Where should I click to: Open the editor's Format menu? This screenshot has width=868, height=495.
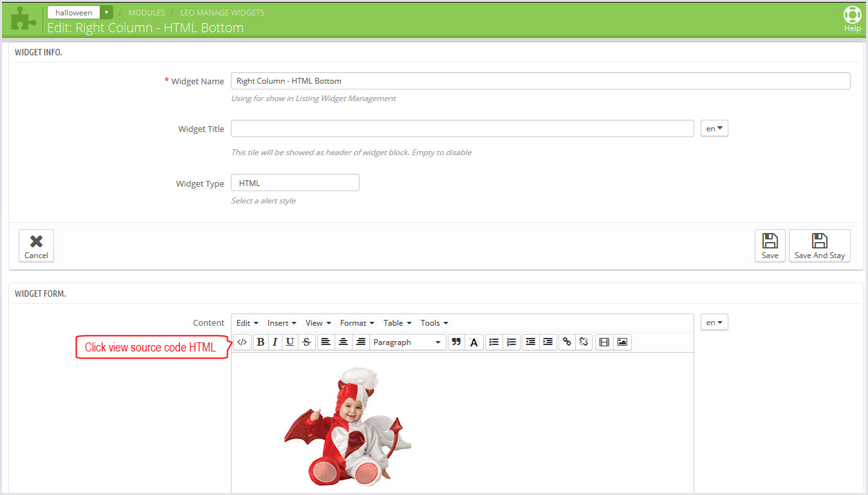tap(357, 323)
